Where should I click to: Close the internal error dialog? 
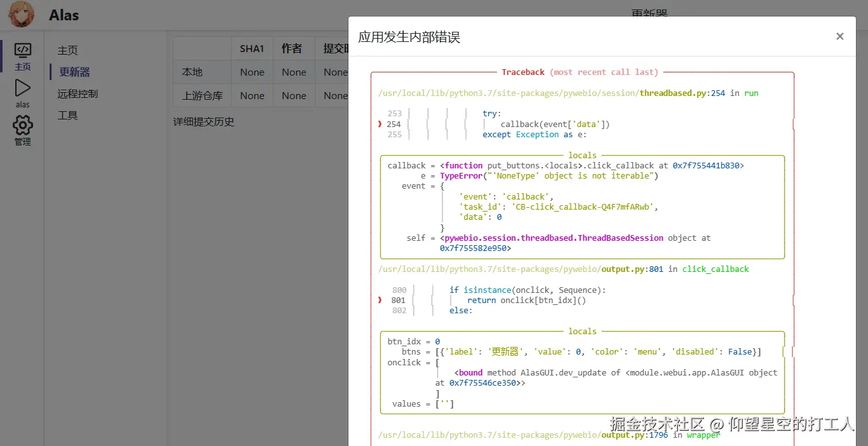(839, 36)
